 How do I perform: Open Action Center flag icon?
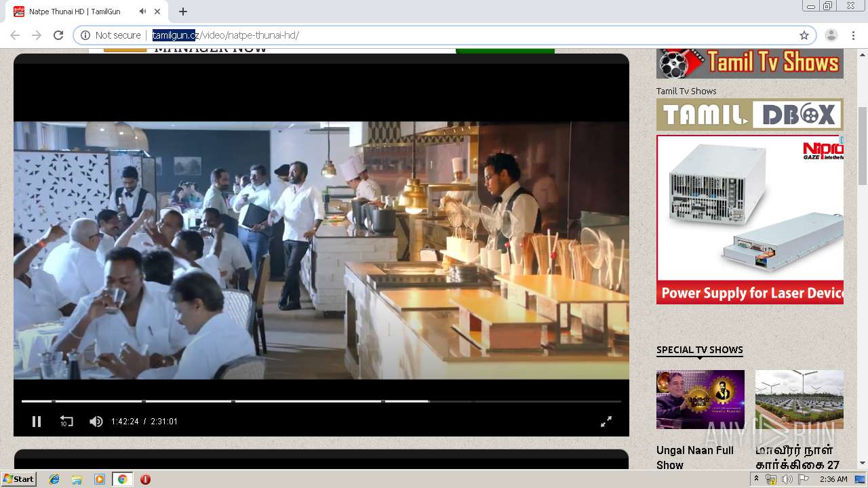803,479
